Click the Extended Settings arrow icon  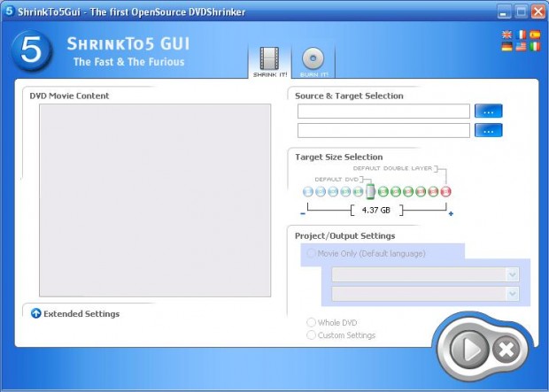pyautogui.click(x=35, y=313)
